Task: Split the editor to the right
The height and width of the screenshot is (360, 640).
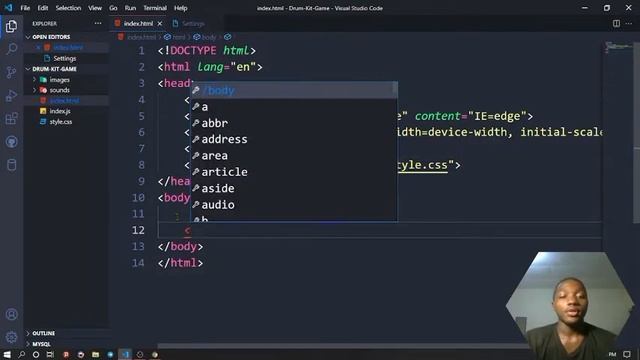Action: point(616,23)
